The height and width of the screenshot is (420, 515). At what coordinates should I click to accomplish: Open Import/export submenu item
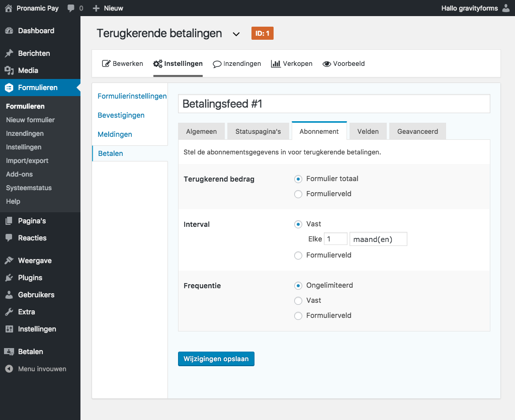(x=27, y=160)
